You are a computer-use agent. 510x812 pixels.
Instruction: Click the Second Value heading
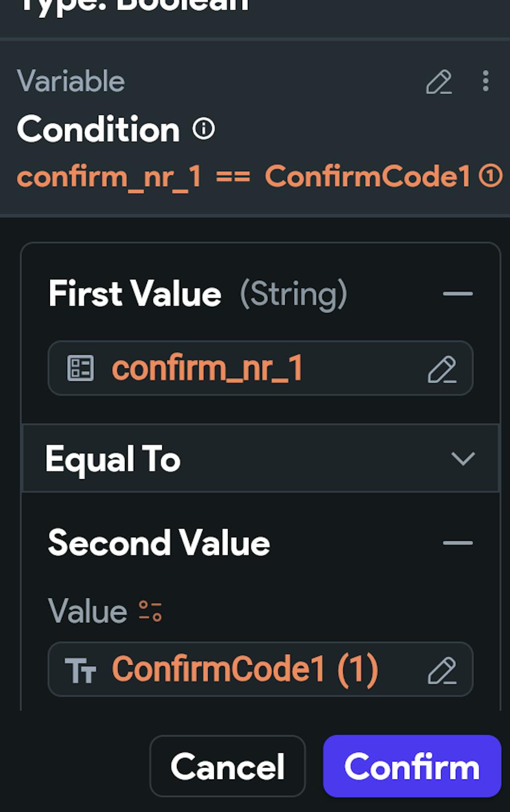159,543
